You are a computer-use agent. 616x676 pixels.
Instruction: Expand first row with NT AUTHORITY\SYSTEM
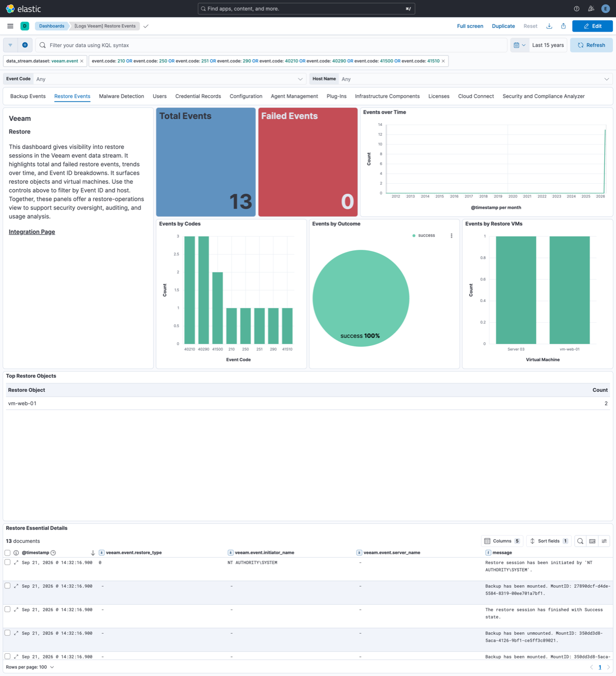[x=16, y=562]
